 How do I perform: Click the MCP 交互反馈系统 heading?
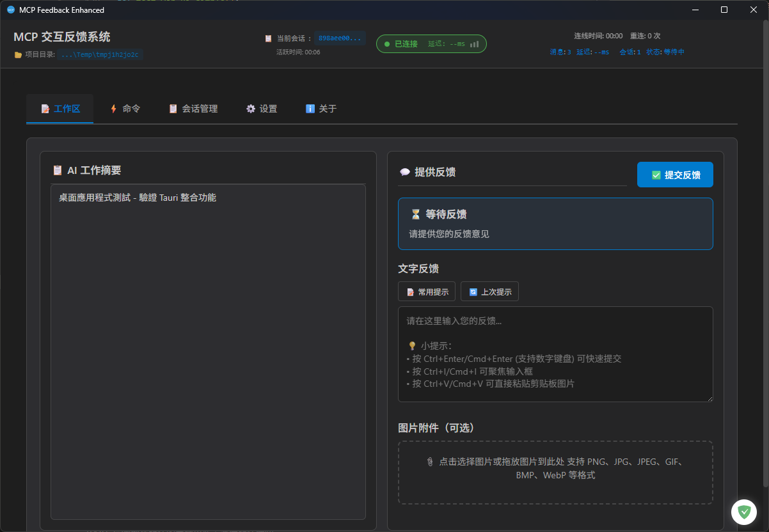[62, 37]
